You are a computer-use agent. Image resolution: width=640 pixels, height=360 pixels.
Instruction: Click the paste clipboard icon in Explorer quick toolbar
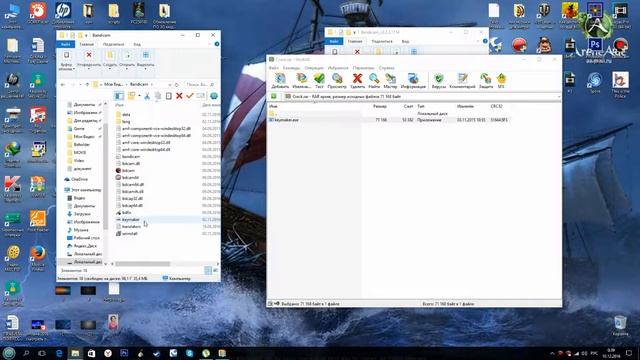[168, 96]
